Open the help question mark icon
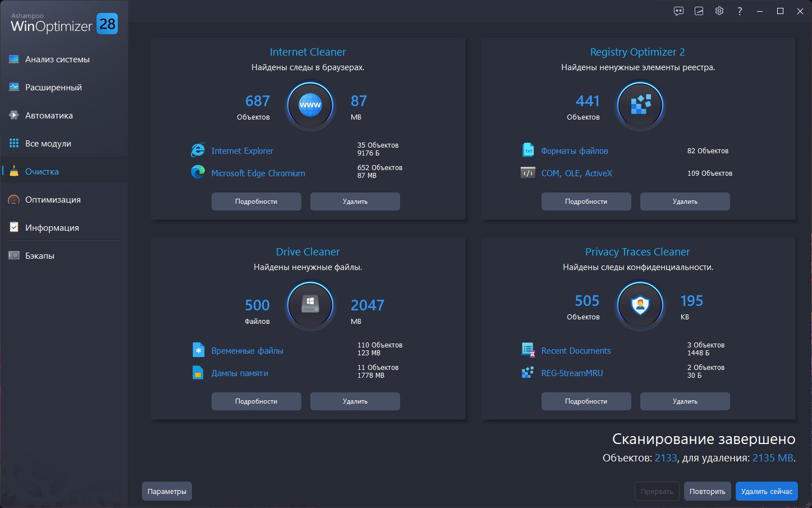 tap(740, 11)
